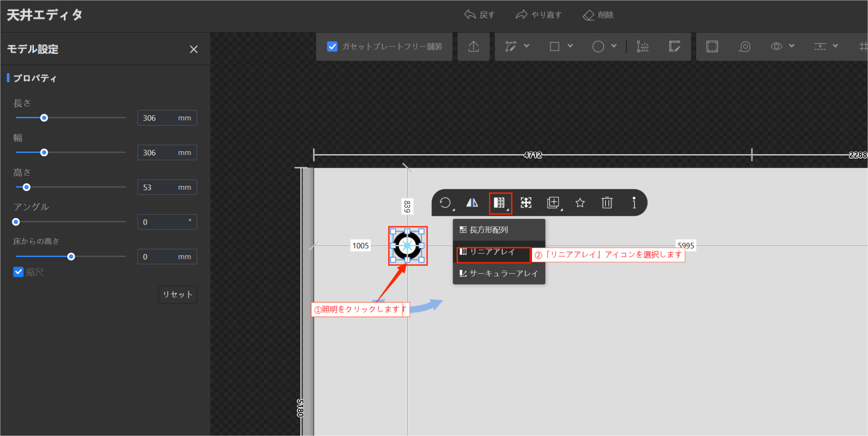The image size is (868, 436).
Task: Click the 幅 value field showing 306
Action: click(167, 153)
